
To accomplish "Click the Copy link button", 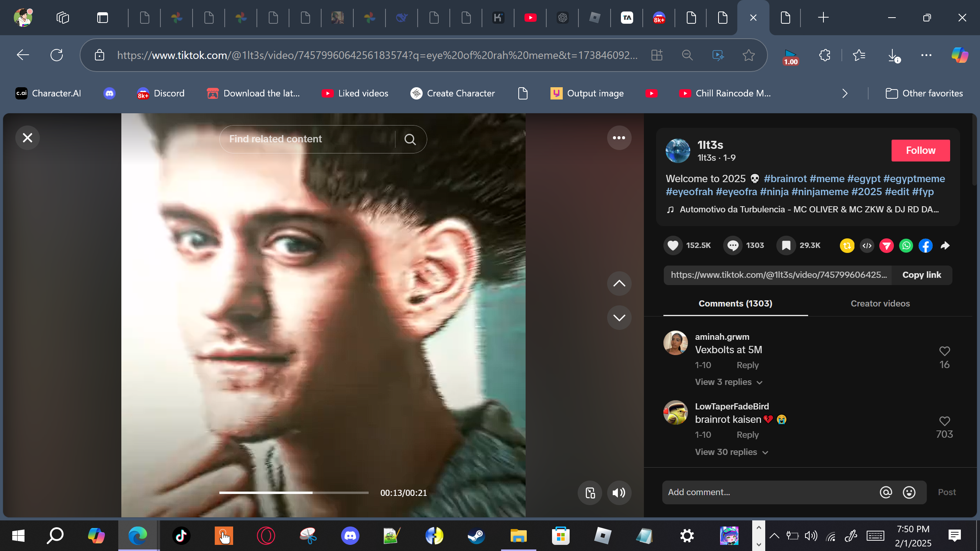I will [x=921, y=275].
